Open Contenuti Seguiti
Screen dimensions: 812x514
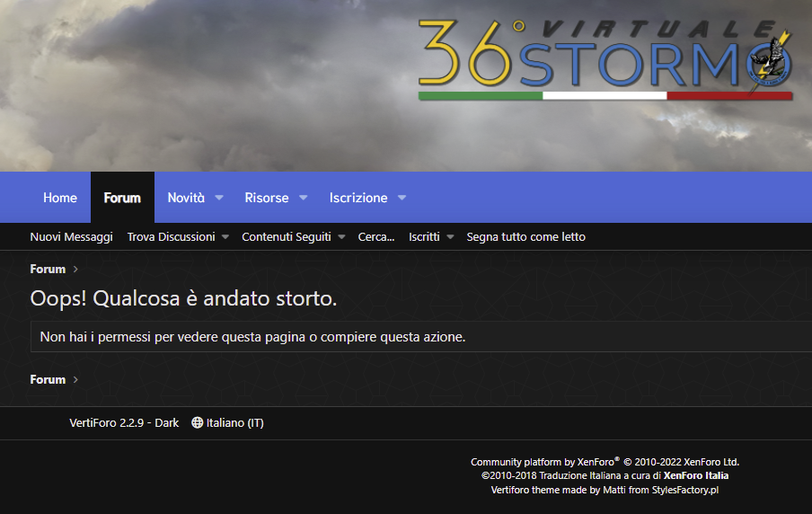tap(287, 237)
